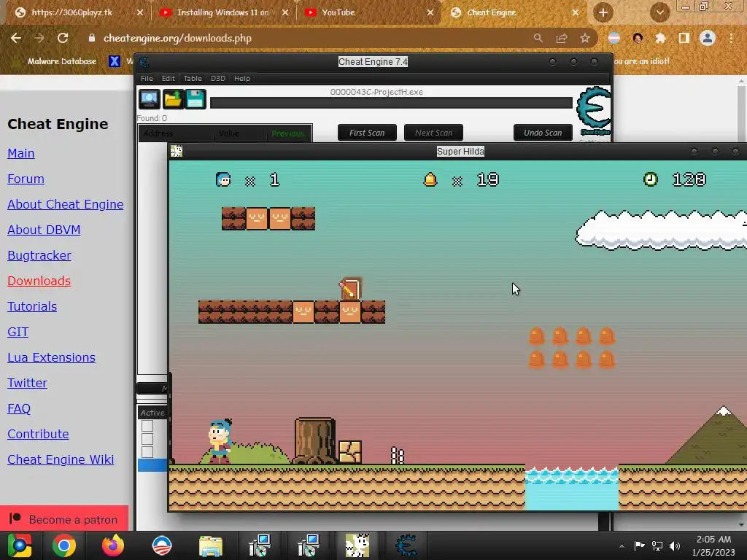Go forward in the browser
The height and width of the screenshot is (560, 747).
[x=39, y=38]
